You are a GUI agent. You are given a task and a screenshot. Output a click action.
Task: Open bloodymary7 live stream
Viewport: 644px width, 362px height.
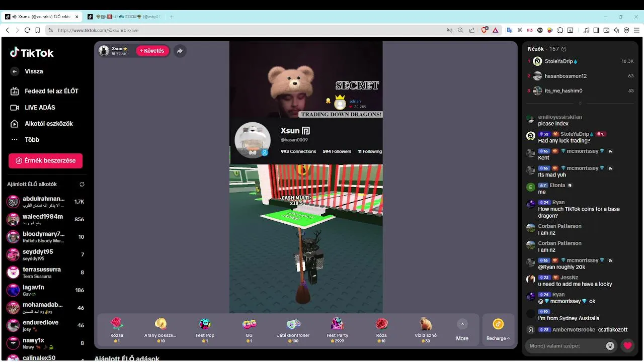tap(46, 237)
